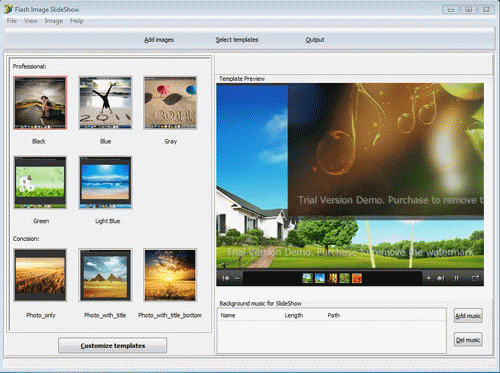Open the Image menu

pos(54,21)
